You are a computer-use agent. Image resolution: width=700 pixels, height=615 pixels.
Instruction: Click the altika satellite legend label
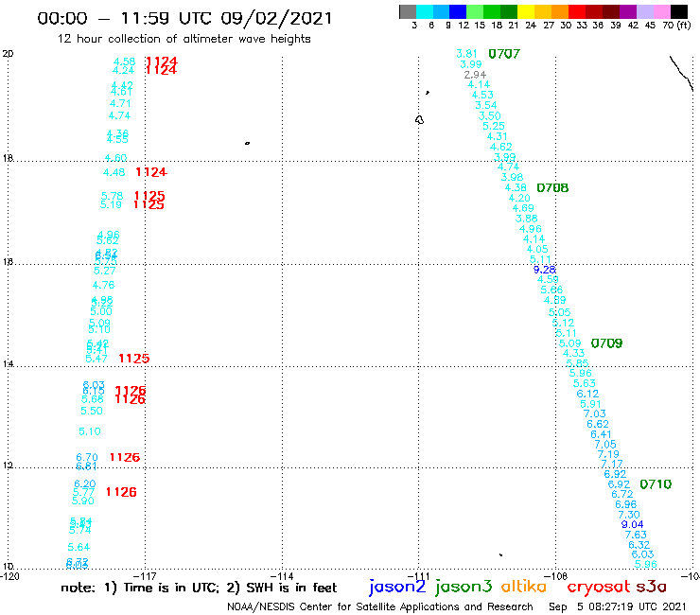[x=523, y=587]
